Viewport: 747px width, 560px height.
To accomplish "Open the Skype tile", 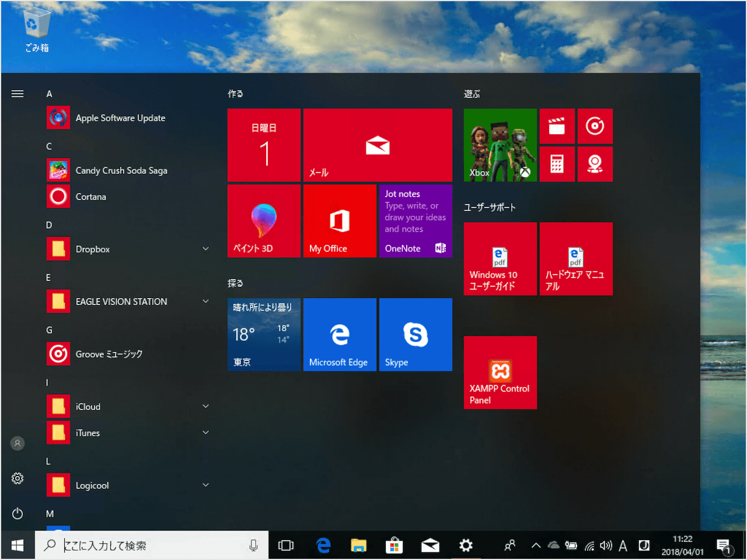I will pos(416,334).
